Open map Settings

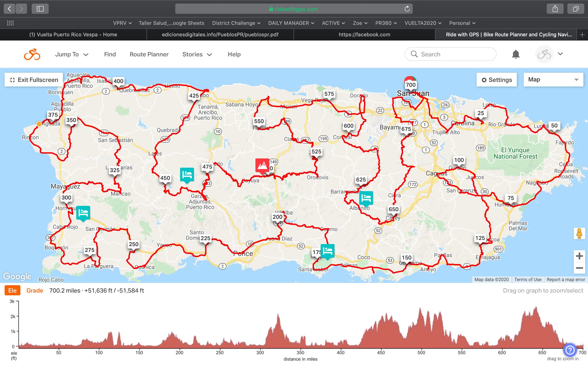tap(496, 80)
